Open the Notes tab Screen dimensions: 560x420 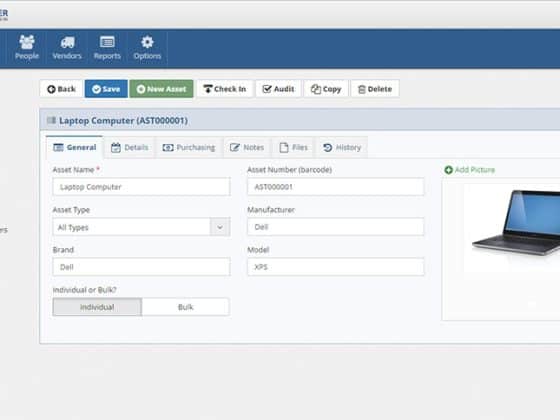247,148
